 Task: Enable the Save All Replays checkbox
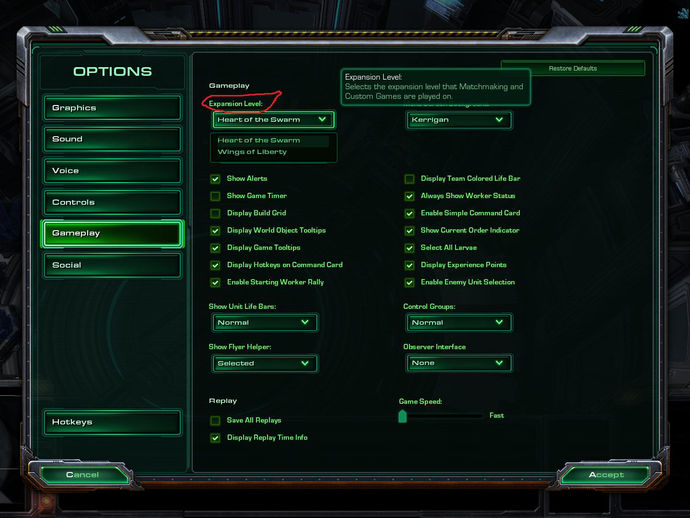pyautogui.click(x=215, y=420)
